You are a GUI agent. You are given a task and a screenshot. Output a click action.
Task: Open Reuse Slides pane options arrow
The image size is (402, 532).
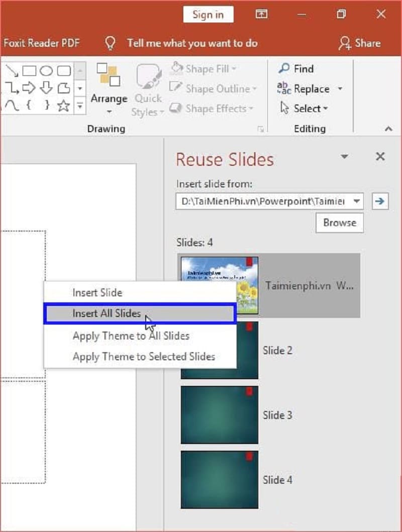(344, 156)
